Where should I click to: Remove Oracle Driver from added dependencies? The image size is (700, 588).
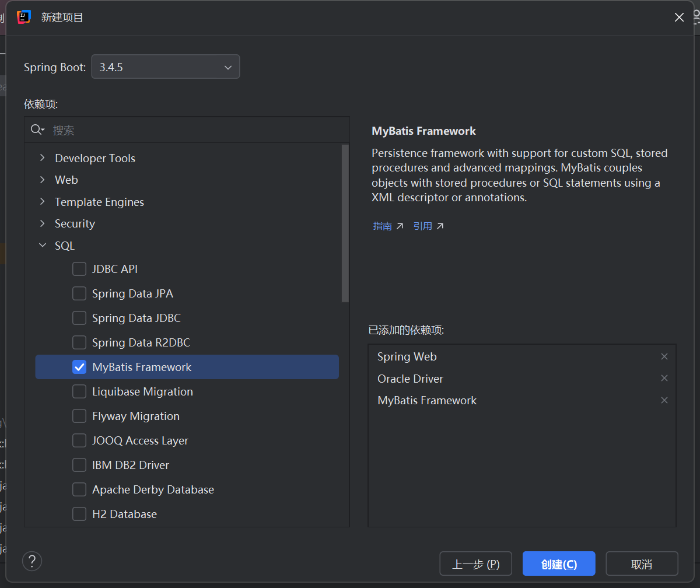(664, 378)
